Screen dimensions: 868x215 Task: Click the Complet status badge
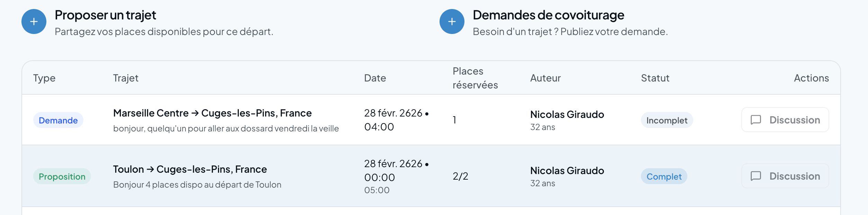(663, 176)
